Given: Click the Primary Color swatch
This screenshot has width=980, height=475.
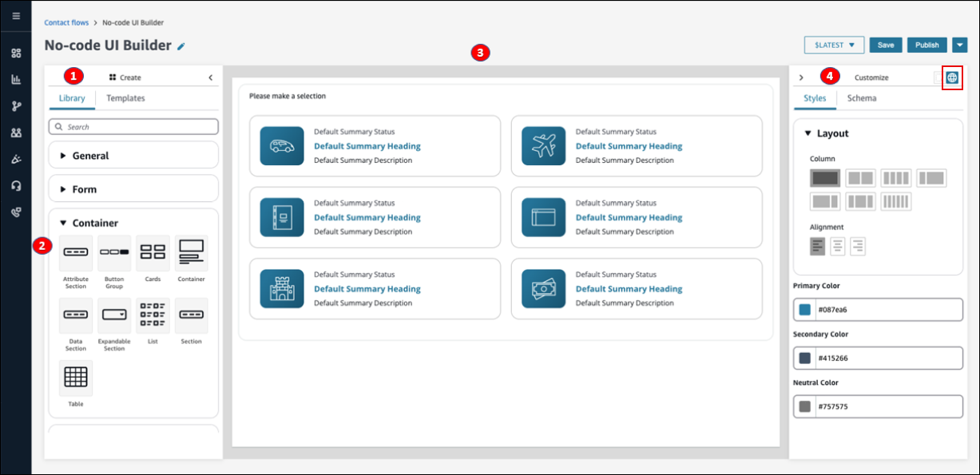Looking at the screenshot, I should coord(805,310).
